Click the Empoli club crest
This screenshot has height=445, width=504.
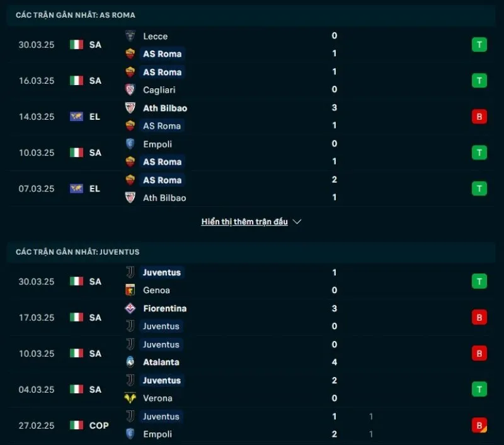click(x=131, y=144)
